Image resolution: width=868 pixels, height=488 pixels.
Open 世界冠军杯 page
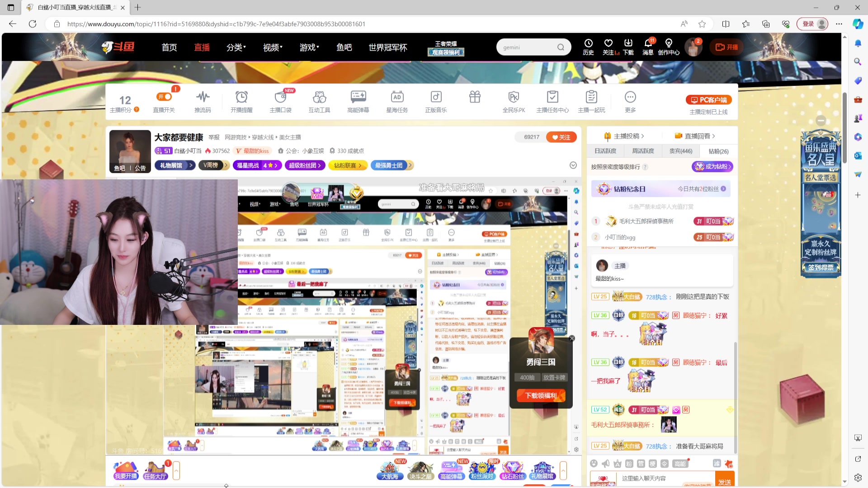[388, 47]
